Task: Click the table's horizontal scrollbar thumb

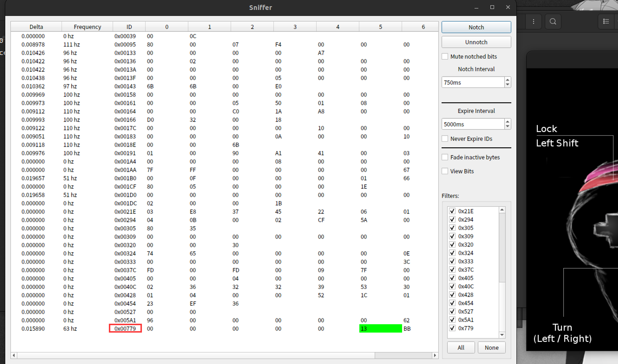Action: pos(196,355)
